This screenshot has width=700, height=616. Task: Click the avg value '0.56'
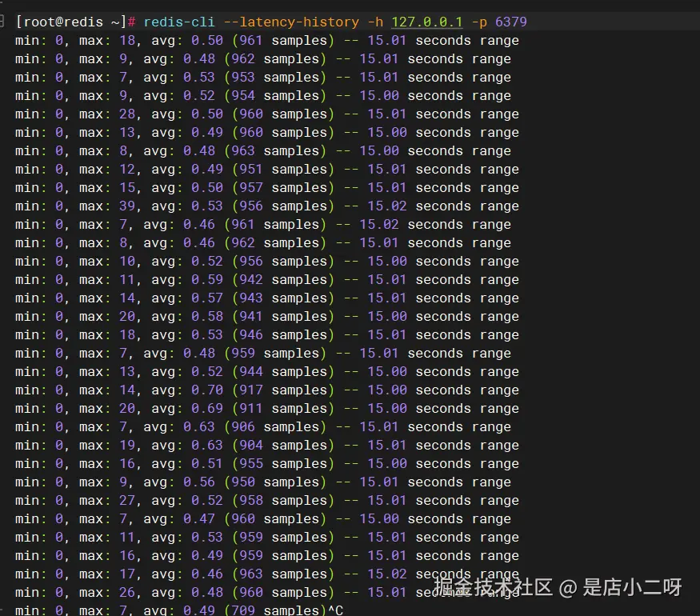pos(199,482)
